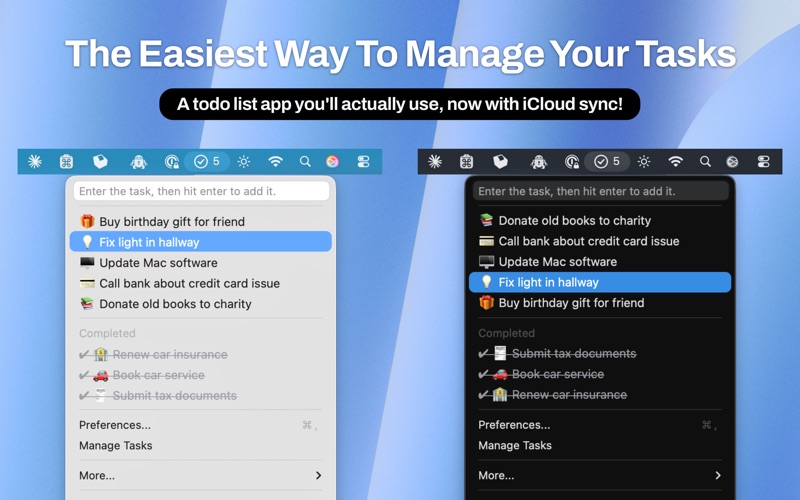Click the tag-shaped icon in dark menu bar
The height and width of the screenshot is (500, 800).
click(500, 162)
